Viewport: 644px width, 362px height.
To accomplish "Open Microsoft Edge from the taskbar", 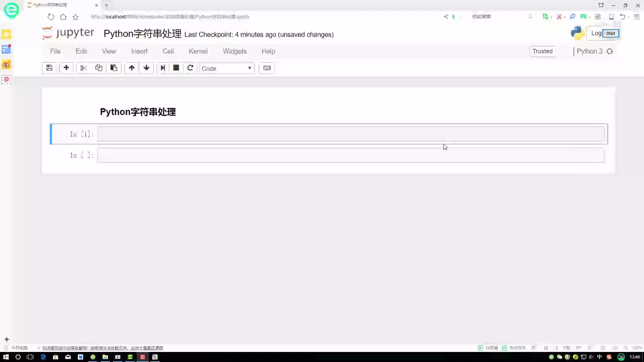I will click(x=43, y=357).
